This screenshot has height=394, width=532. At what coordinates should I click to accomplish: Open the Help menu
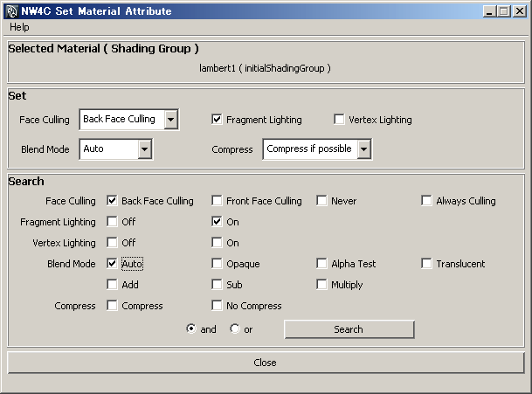pos(19,27)
